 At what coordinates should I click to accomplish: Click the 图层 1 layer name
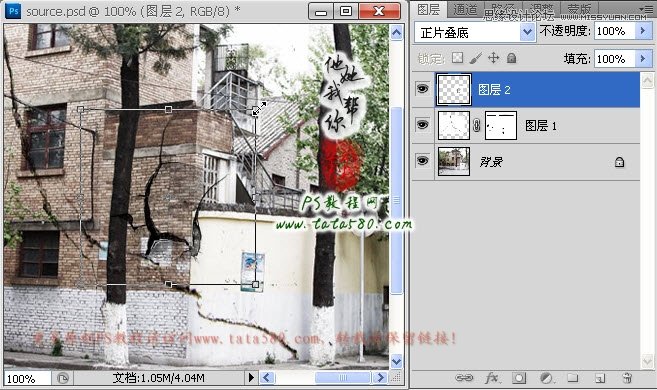point(541,126)
